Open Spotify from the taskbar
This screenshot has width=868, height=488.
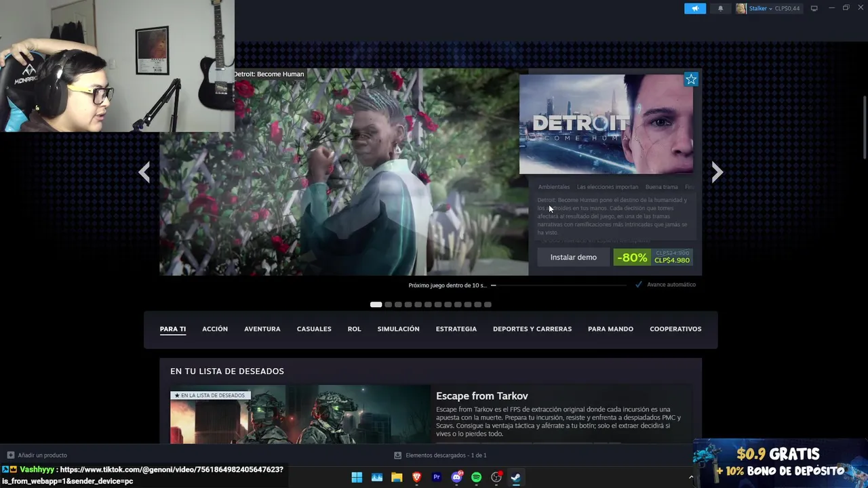pyautogui.click(x=476, y=477)
